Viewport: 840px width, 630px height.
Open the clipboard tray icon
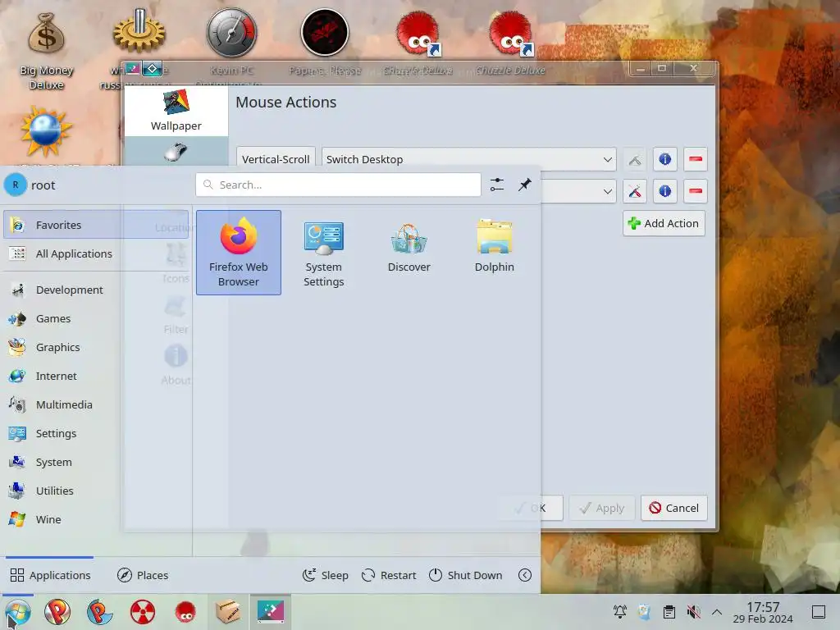tap(669, 612)
